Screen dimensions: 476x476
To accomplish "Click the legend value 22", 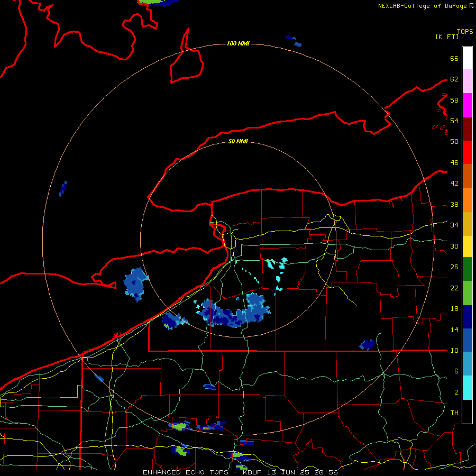I will pos(454,288).
